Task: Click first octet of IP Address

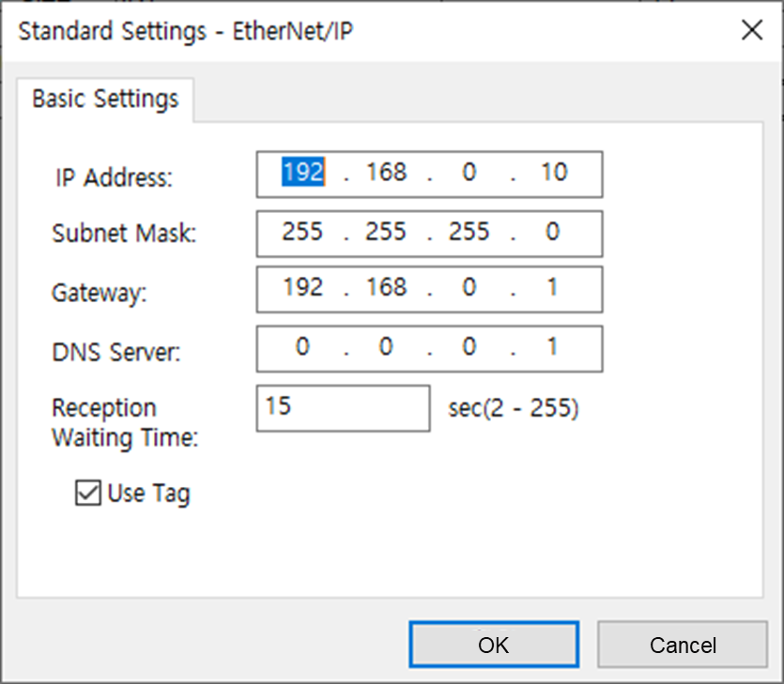Action: [301, 174]
